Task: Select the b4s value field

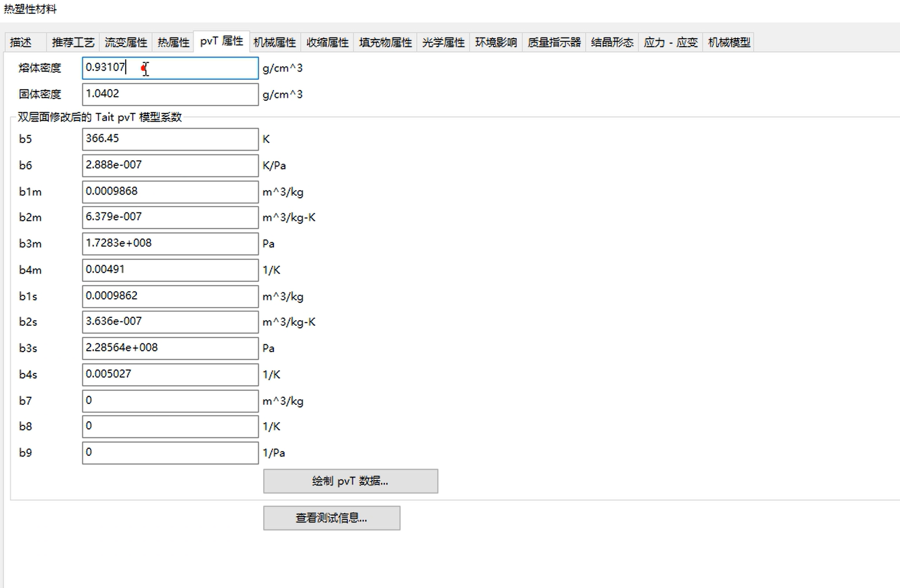Action: [170, 375]
